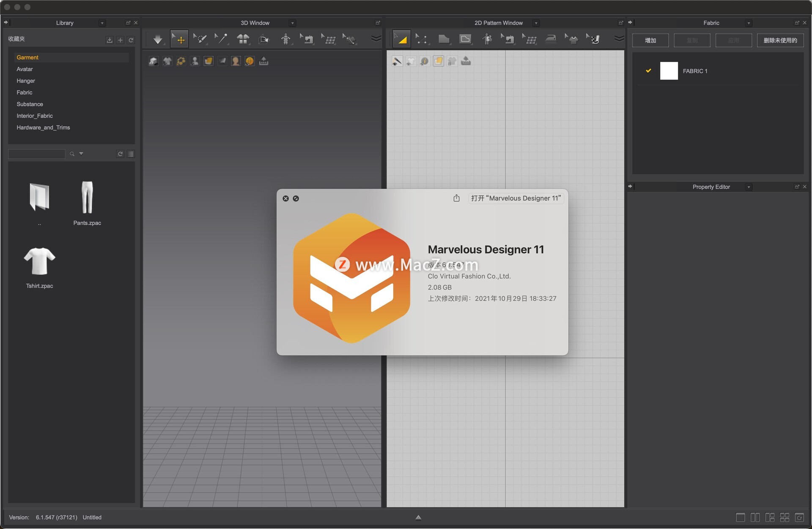Click the 2D window export tray icon
Image resolution: width=812 pixels, height=529 pixels.
tap(466, 61)
